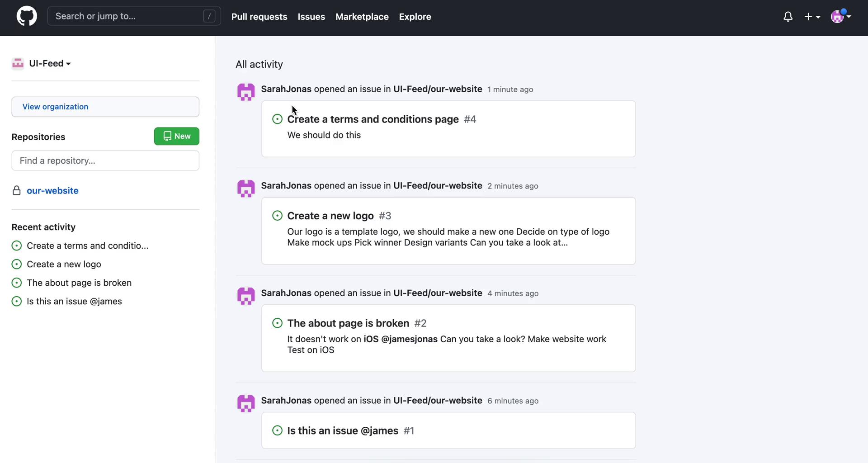Click the 1 minute ago timestamp
868x463 pixels.
(x=510, y=90)
